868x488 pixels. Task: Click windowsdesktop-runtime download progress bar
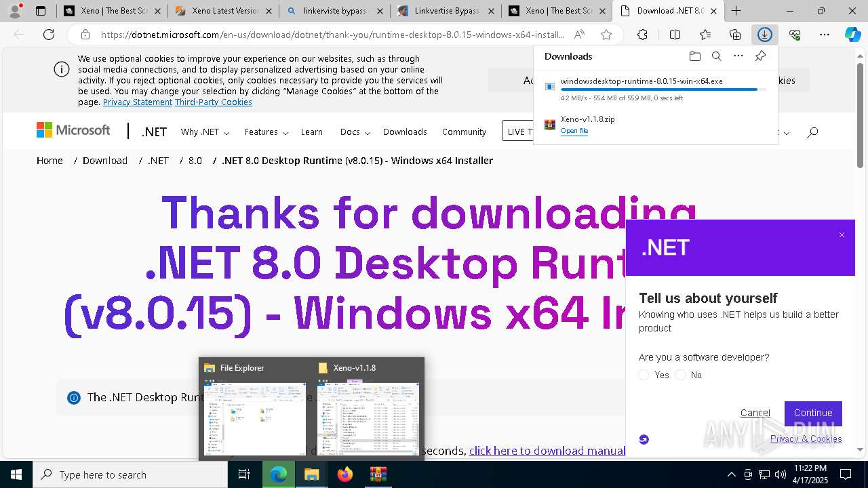663,89
